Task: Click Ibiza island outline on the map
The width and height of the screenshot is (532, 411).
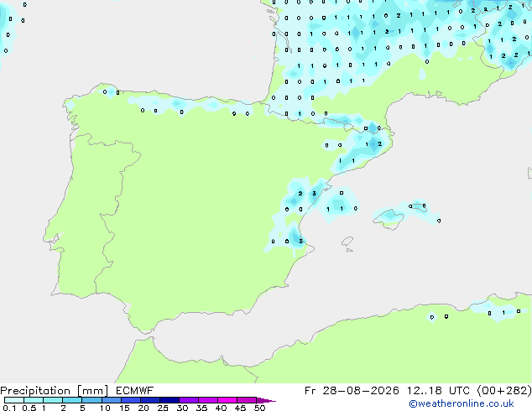Action: [347, 242]
